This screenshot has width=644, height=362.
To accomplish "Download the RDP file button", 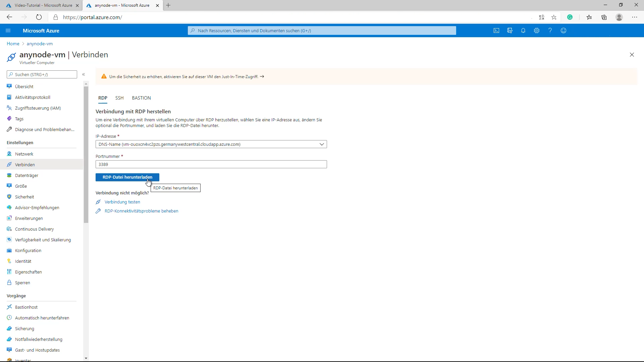I will point(127,177).
